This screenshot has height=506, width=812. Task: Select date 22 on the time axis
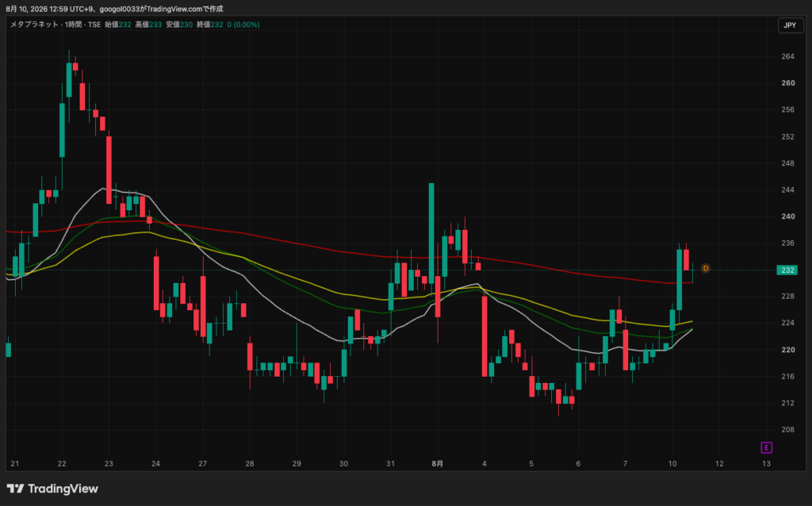click(x=62, y=463)
